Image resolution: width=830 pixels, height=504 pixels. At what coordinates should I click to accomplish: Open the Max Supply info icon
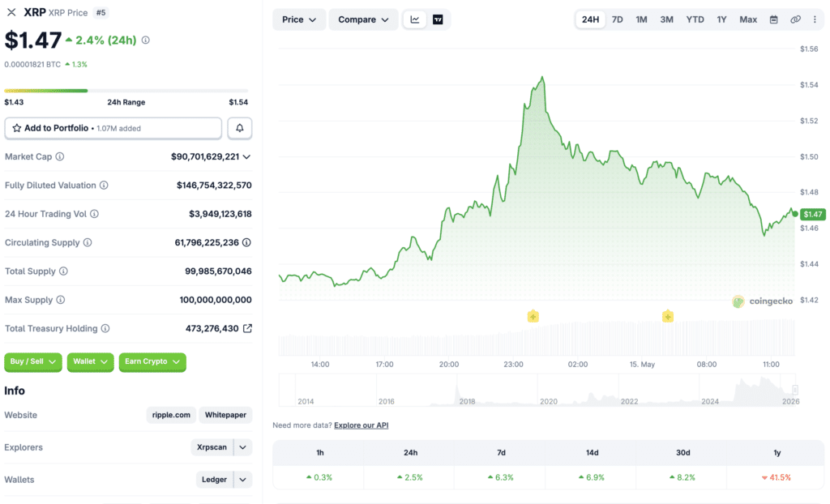[60, 300]
